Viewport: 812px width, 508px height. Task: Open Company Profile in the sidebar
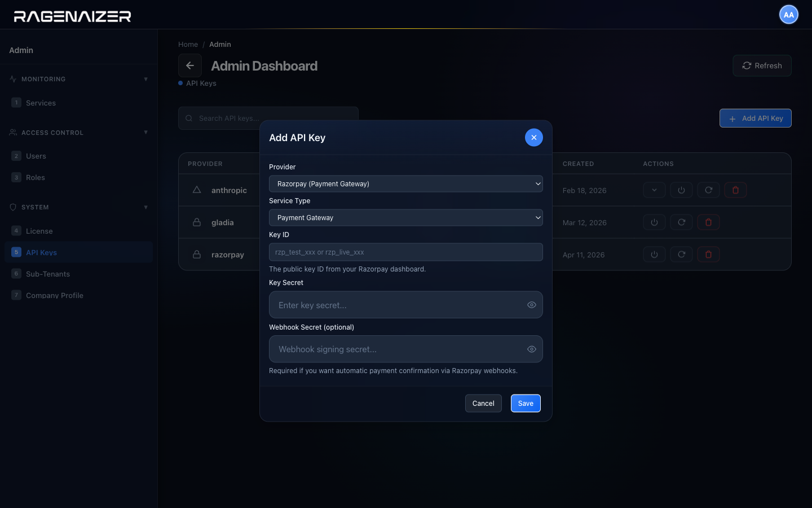[x=78, y=295]
